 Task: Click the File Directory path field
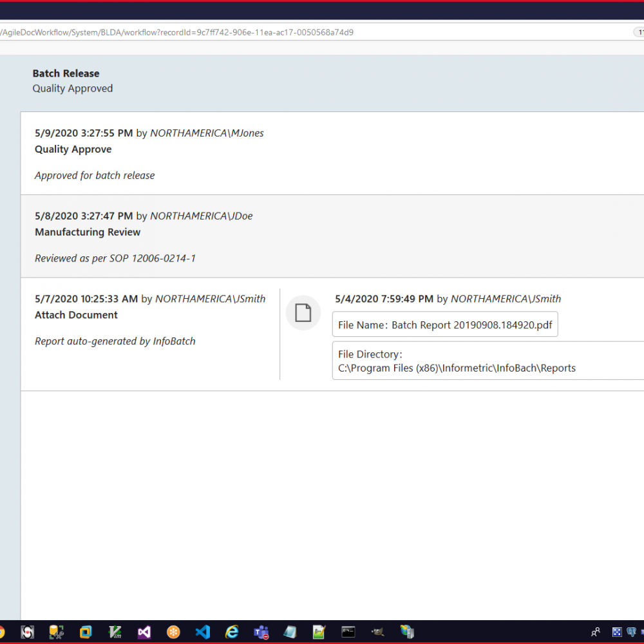488,361
